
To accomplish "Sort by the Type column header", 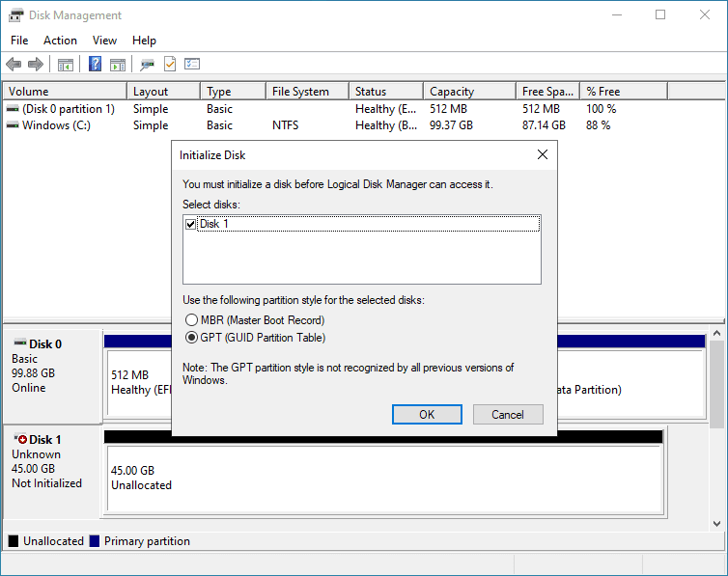I will [x=234, y=92].
